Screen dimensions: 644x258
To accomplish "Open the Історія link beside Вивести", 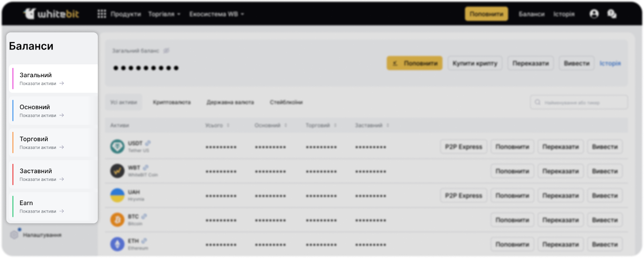I will coord(610,63).
